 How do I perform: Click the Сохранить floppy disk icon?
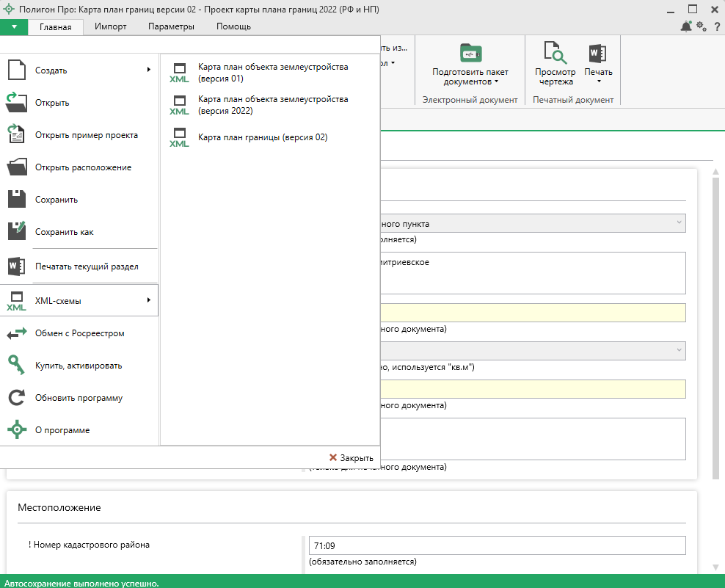(x=16, y=200)
